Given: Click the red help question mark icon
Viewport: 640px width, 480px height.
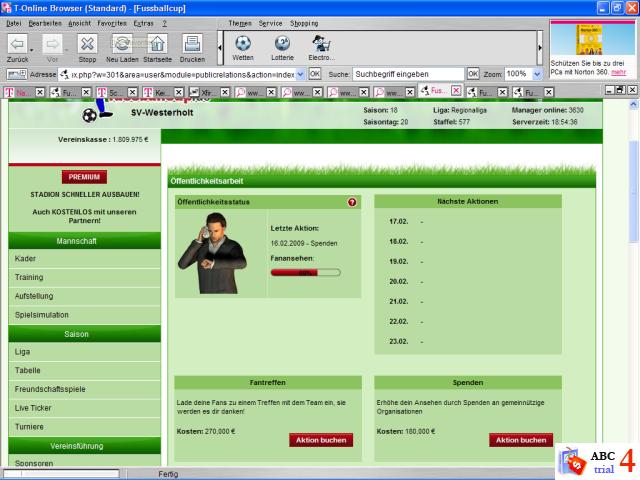Looking at the screenshot, I should click(352, 202).
